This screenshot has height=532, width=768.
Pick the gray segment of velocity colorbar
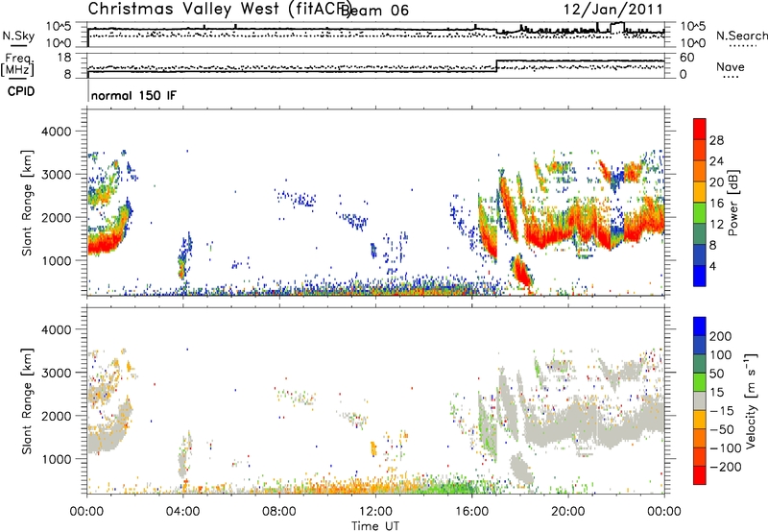[x=700, y=401]
